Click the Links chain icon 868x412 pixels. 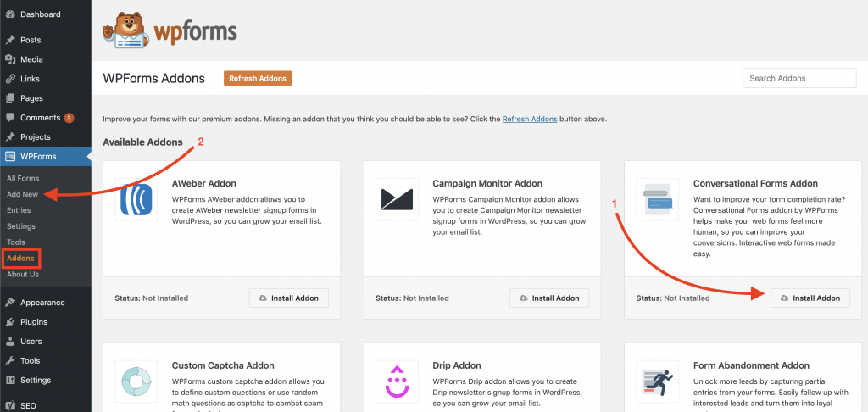[10, 79]
